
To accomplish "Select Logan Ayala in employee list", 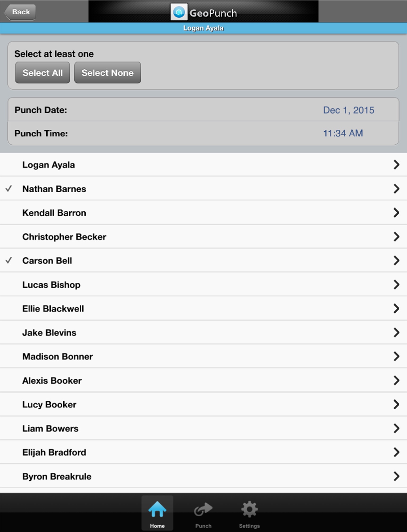I will click(x=48, y=165).
